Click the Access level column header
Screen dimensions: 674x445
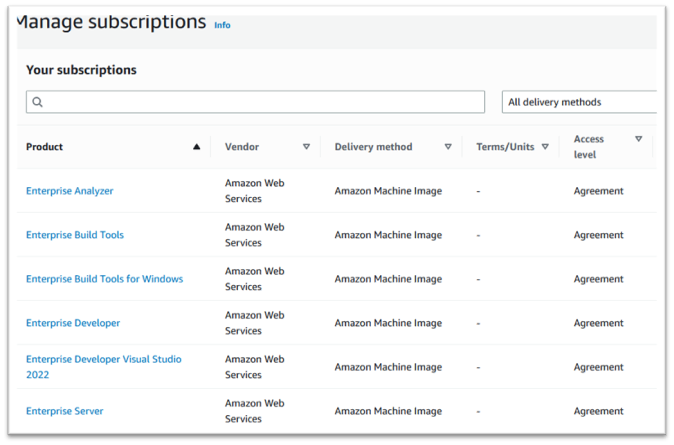(589, 147)
